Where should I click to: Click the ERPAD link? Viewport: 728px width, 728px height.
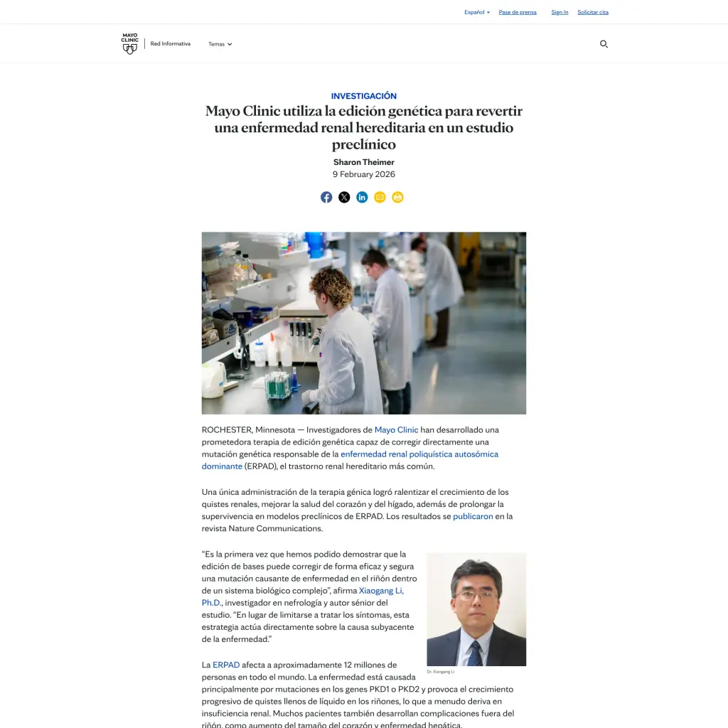(x=226, y=665)
